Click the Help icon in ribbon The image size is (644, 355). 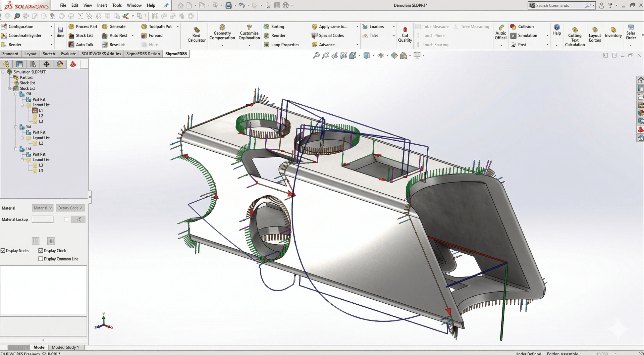(556, 27)
